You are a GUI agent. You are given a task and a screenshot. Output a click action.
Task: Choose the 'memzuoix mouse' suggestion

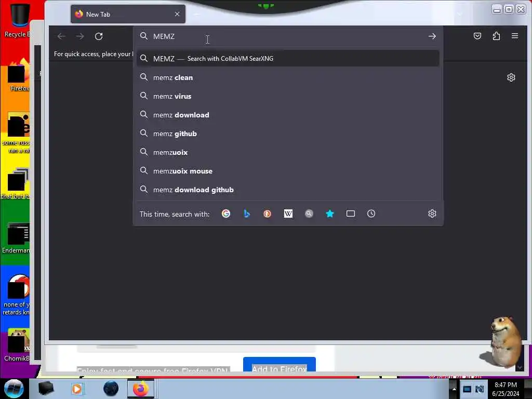288,171
